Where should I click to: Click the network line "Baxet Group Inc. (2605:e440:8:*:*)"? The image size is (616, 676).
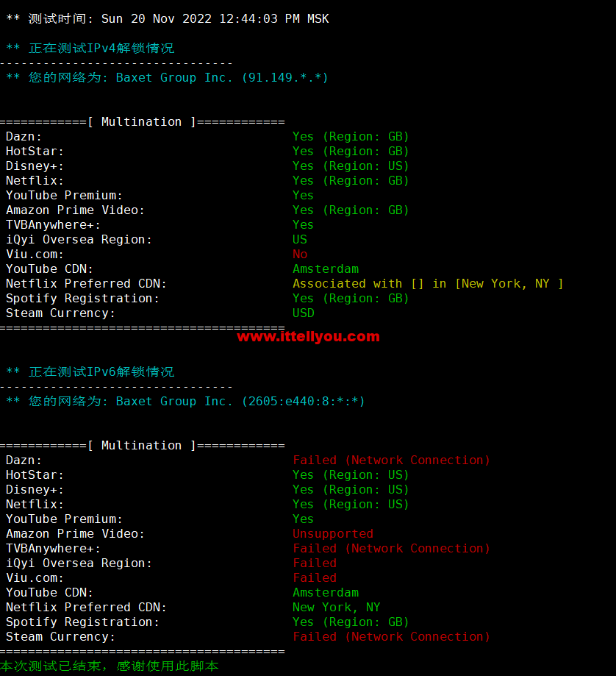click(x=240, y=402)
